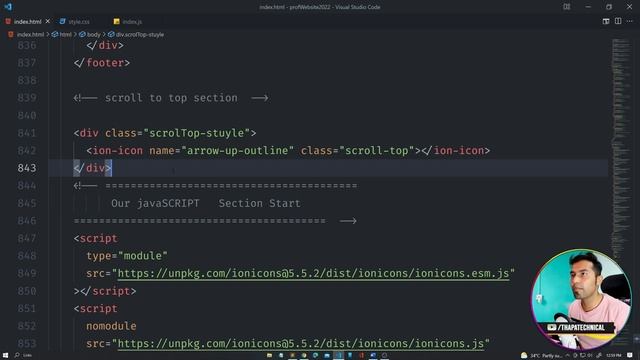Switch to the style.css tab
640x360 pixels.
click(x=79, y=22)
